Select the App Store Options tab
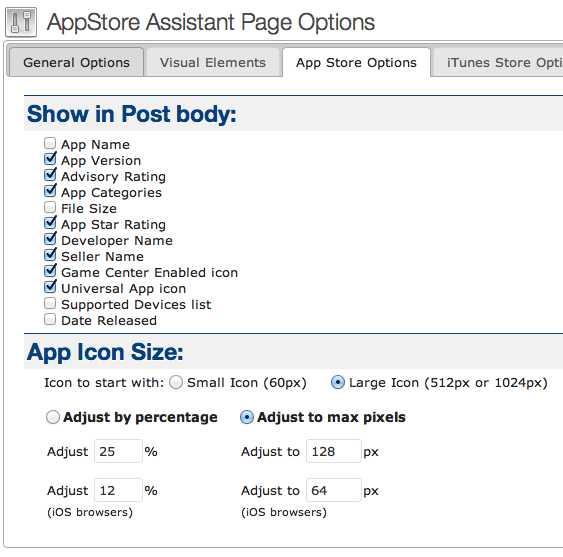 point(356,62)
